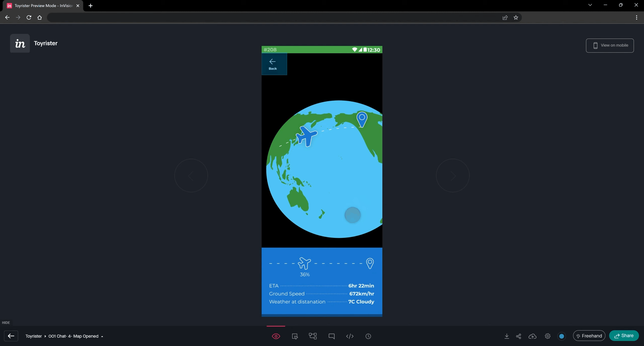Go to browser home page
This screenshot has height=346, width=644.
[39, 17]
